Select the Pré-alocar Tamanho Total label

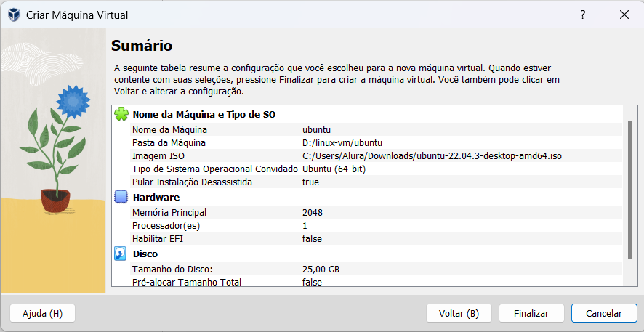187,282
